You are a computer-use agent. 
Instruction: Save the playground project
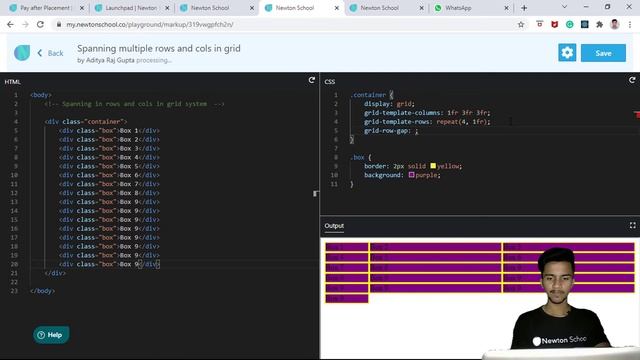pos(603,53)
